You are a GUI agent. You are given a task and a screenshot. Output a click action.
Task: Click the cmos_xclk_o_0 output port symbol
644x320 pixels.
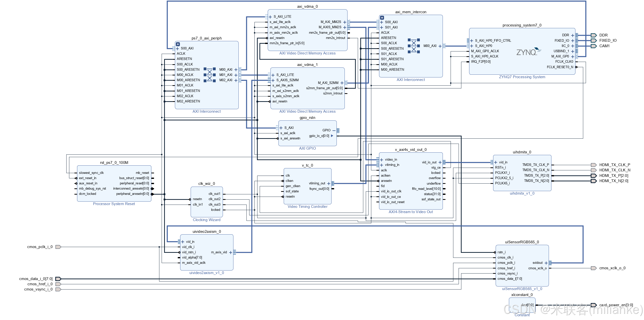coord(594,268)
